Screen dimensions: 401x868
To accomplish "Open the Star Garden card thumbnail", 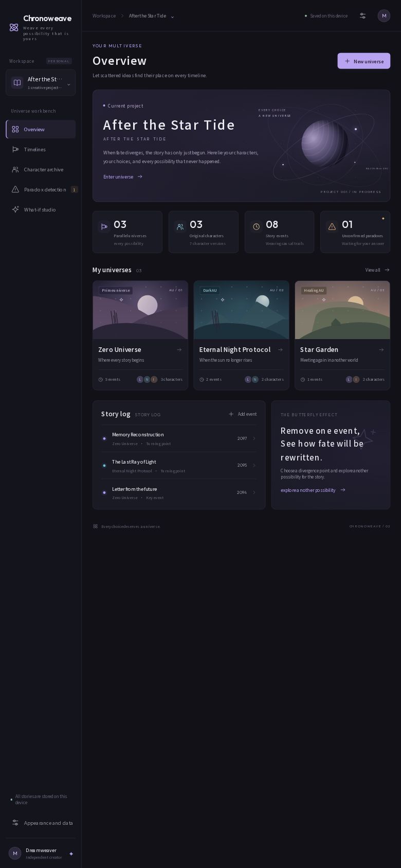I will click(342, 310).
